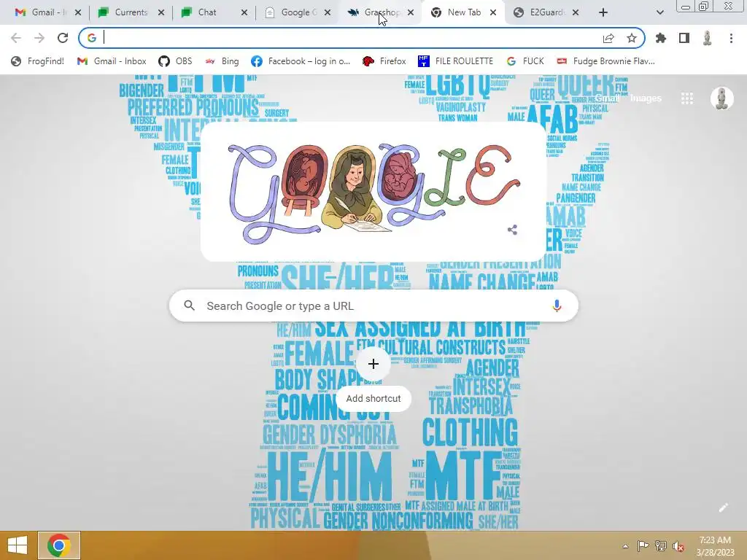Viewport: 747px width, 560px height.
Task: Open a new tab with plus button
Action: pyautogui.click(x=603, y=12)
